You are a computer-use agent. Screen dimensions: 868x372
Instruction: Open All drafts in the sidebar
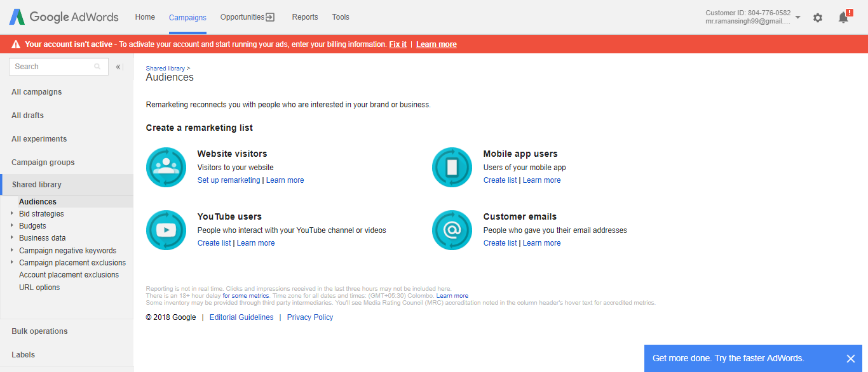tap(27, 116)
